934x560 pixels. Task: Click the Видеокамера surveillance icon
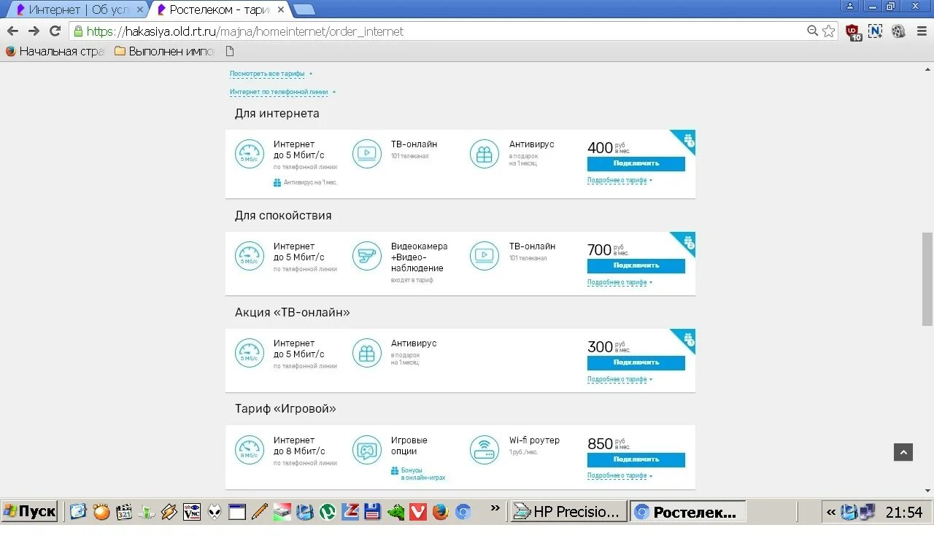tap(367, 256)
